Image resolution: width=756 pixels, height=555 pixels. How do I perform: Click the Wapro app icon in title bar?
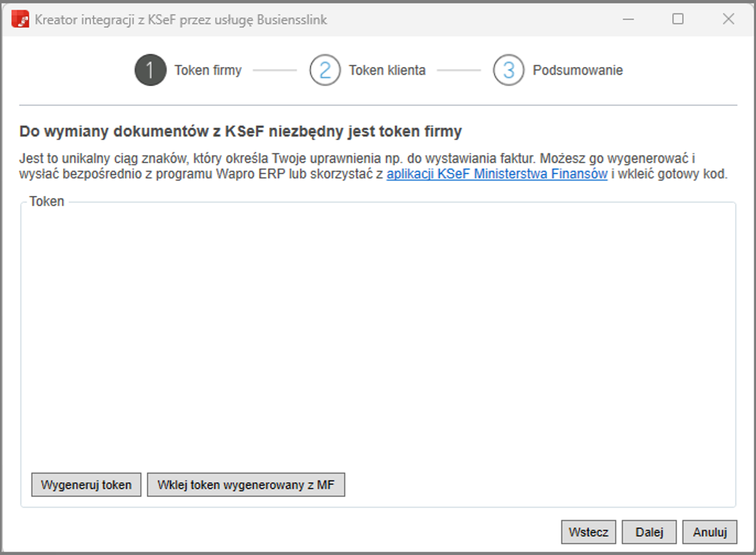[x=20, y=20]
